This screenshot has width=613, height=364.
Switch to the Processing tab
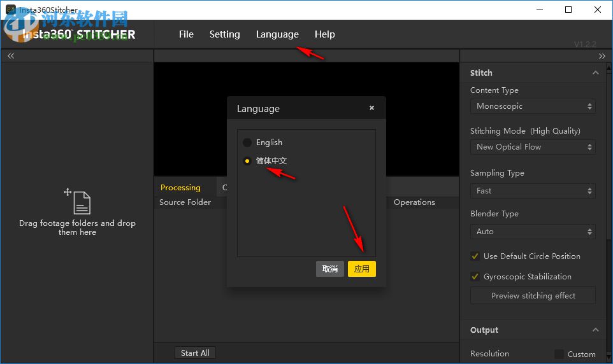point(180,188)
